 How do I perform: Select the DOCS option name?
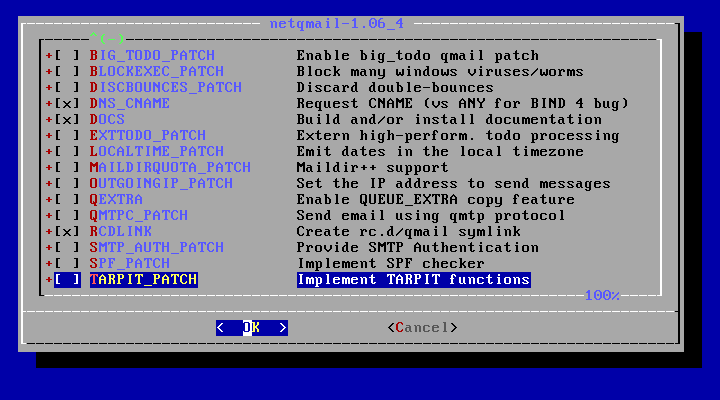coord(107,119)
